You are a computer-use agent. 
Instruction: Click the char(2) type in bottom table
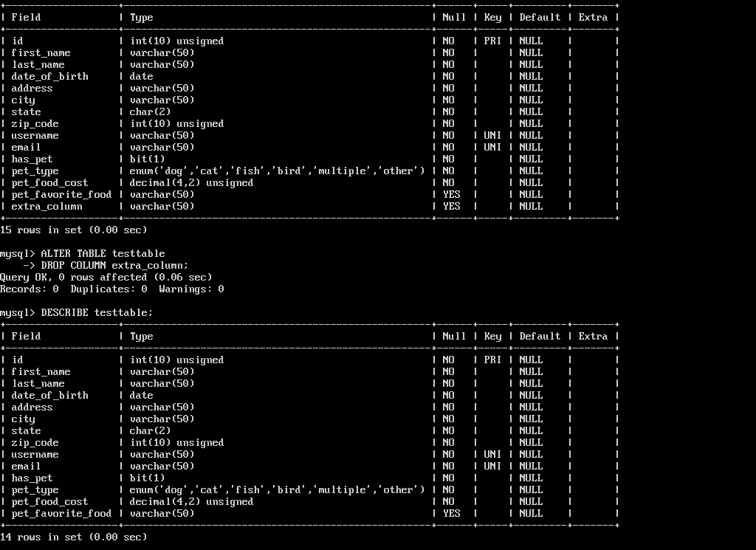[x=150, y=431]
